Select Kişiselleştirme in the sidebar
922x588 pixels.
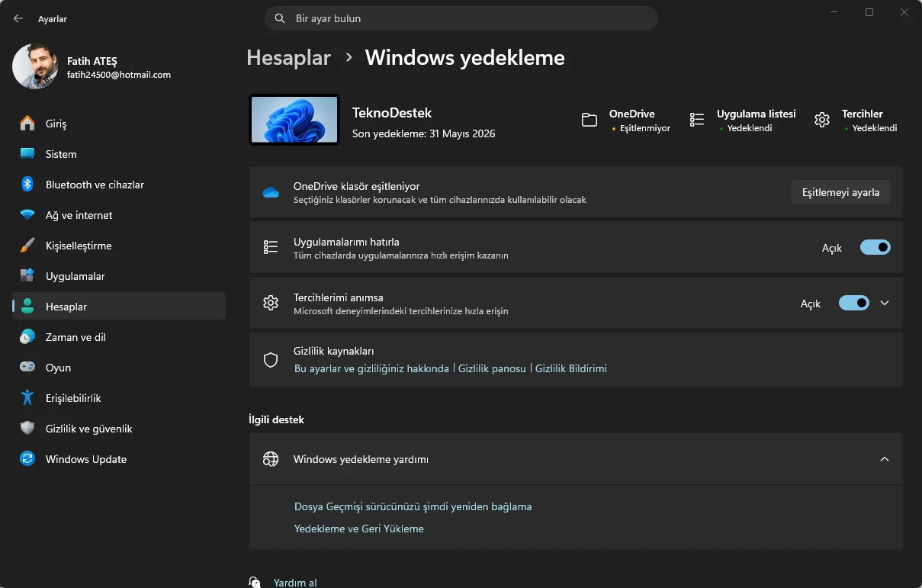[119, 246]
